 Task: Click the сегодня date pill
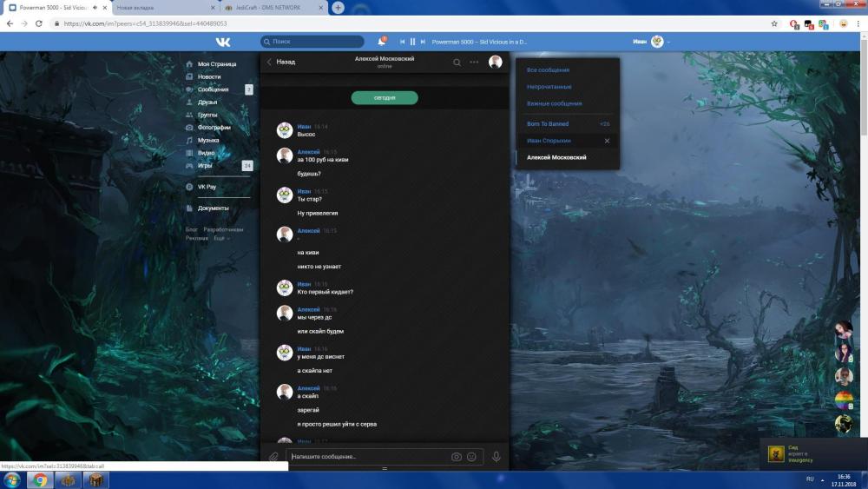[385, 98]
